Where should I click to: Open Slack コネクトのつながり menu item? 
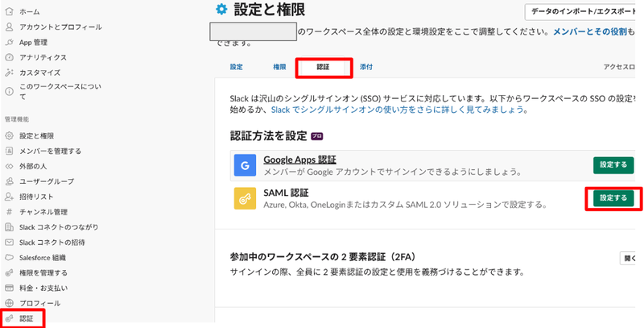(x=59, y=227)
